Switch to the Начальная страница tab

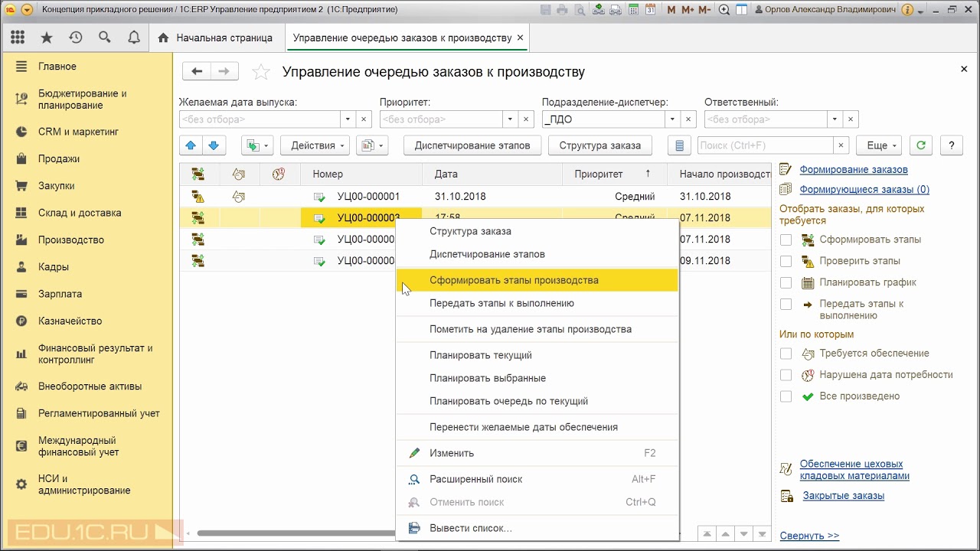222,37
